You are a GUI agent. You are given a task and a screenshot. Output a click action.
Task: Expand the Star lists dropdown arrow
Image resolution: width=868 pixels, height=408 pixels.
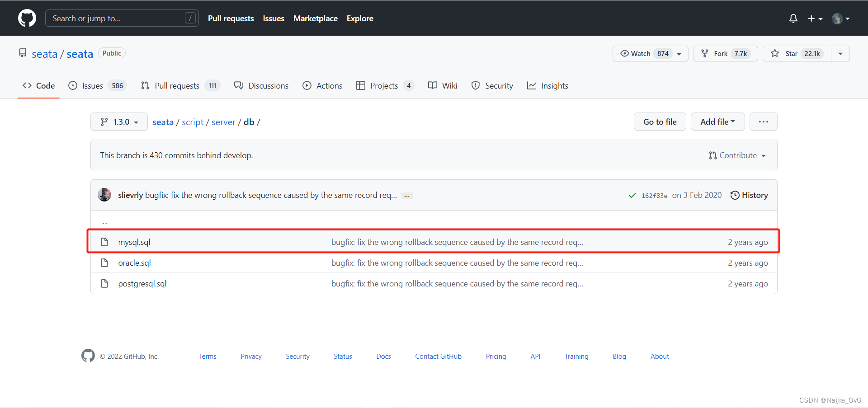(840, 53)
